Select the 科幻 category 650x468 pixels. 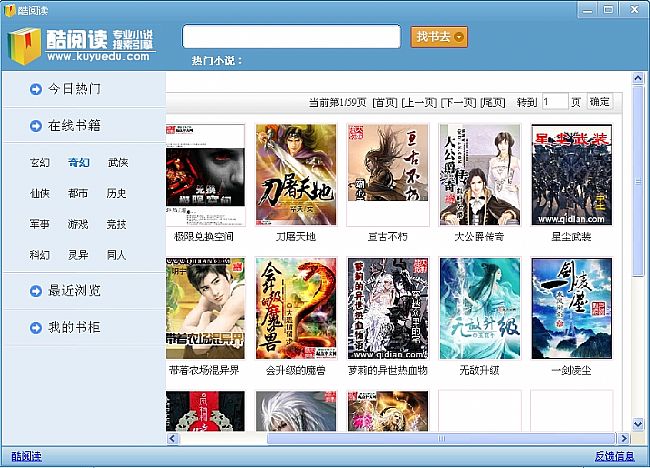pyautogui.click(x=40, y=255)
